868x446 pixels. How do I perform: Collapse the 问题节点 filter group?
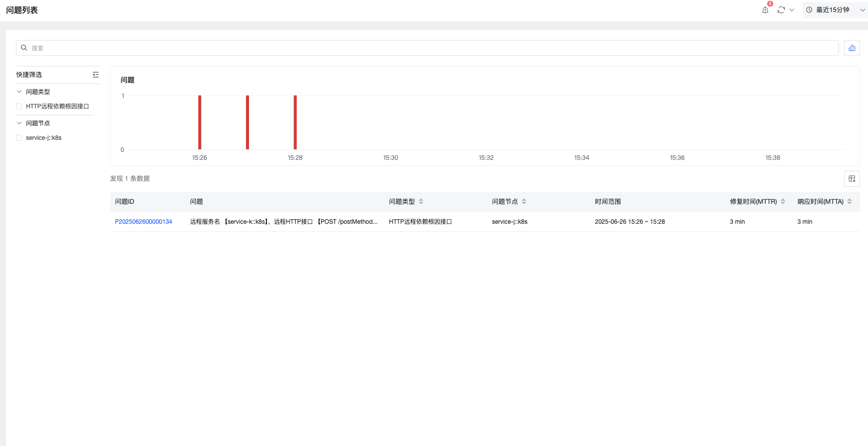tap(19, 123)
